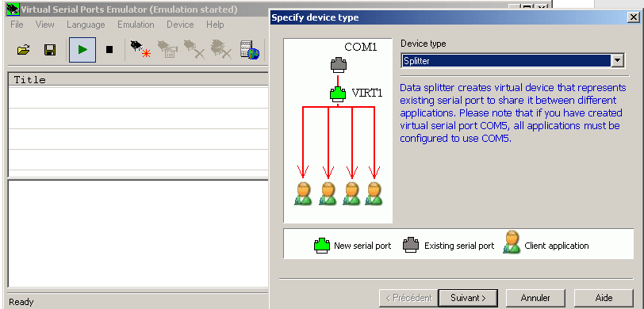Start emulation with green play button
This screenshot has width=644, height=309.
click(x=82, y=50)
